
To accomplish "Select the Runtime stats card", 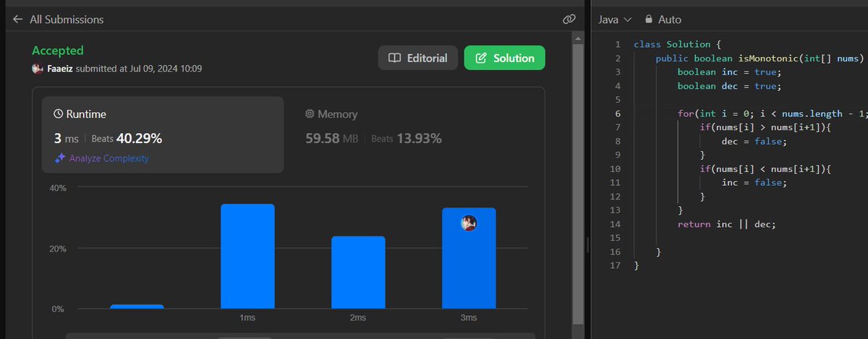I will [163, 134].
